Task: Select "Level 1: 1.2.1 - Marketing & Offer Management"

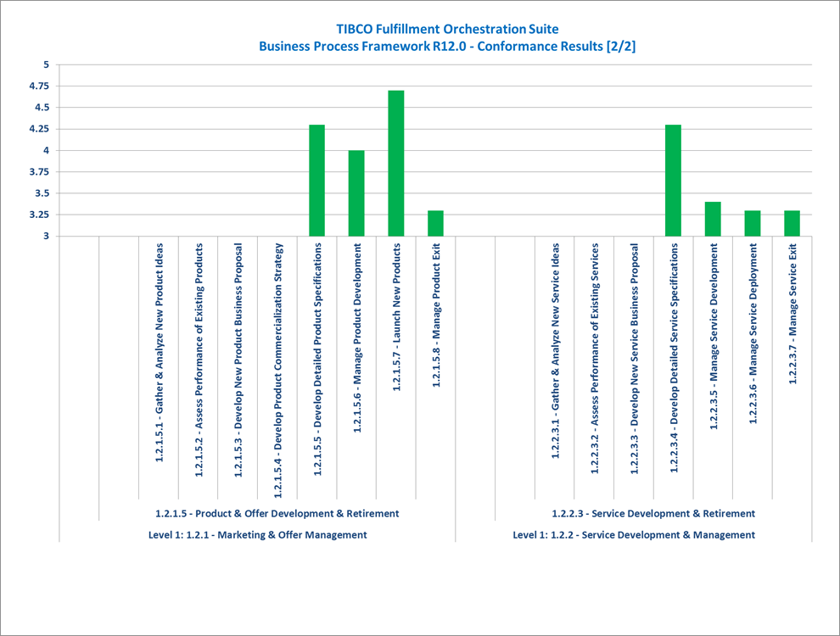Action: click(x=258, y=535)
